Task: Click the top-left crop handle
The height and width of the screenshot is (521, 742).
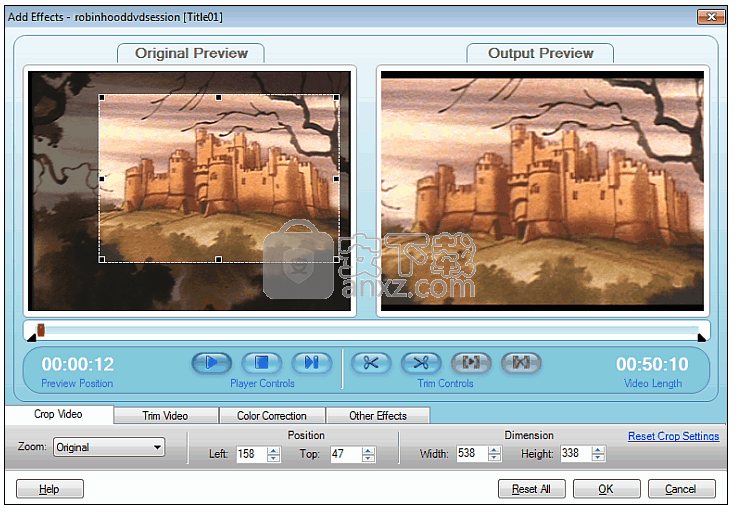Action: point(102,97)
